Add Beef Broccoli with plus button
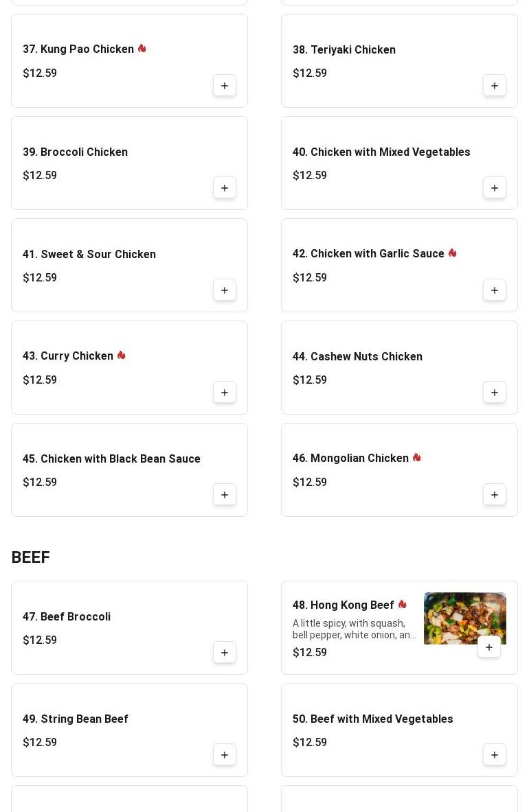The image size is (529, 812). [225, 653]
